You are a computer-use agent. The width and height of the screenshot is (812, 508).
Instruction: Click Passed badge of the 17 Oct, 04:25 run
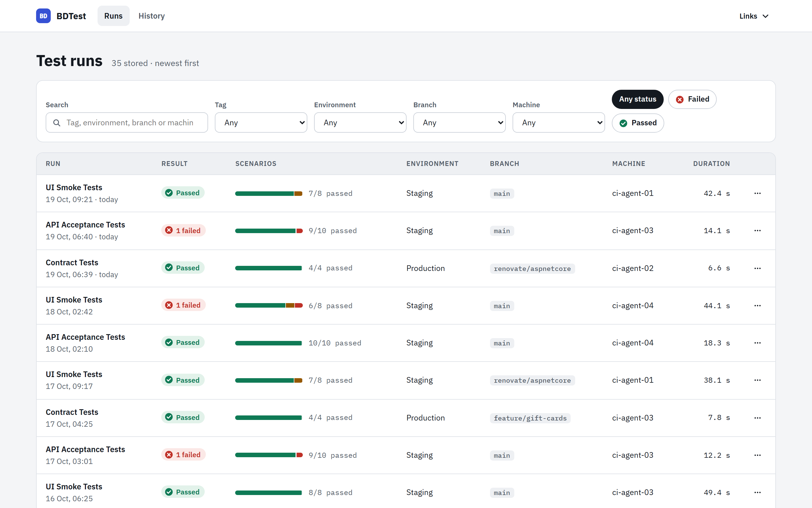(182, 417)
